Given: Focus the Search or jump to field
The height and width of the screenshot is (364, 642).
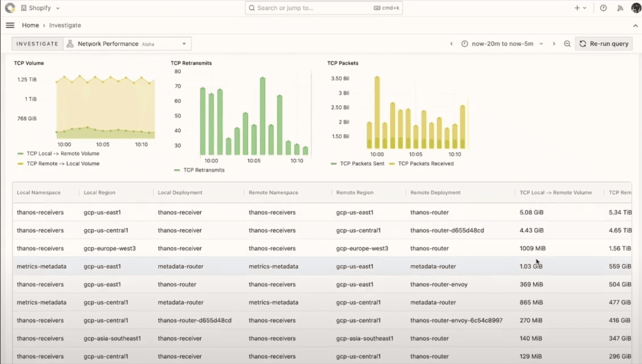Looking at the screenshot, I should (314, 8).
